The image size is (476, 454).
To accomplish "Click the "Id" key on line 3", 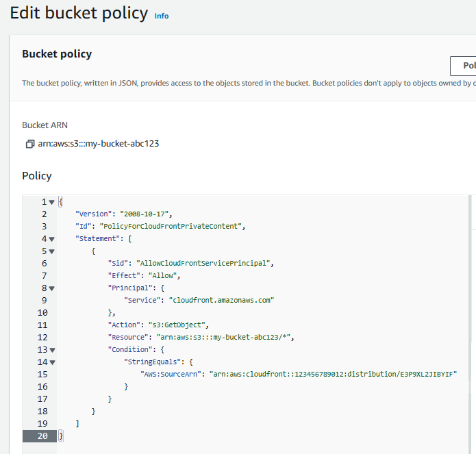I will 84,227.
